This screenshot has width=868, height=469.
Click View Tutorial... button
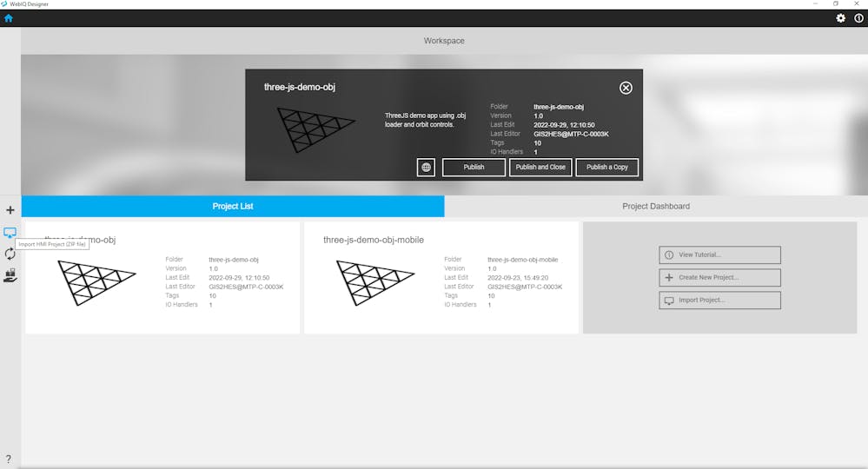pos(719,255)
